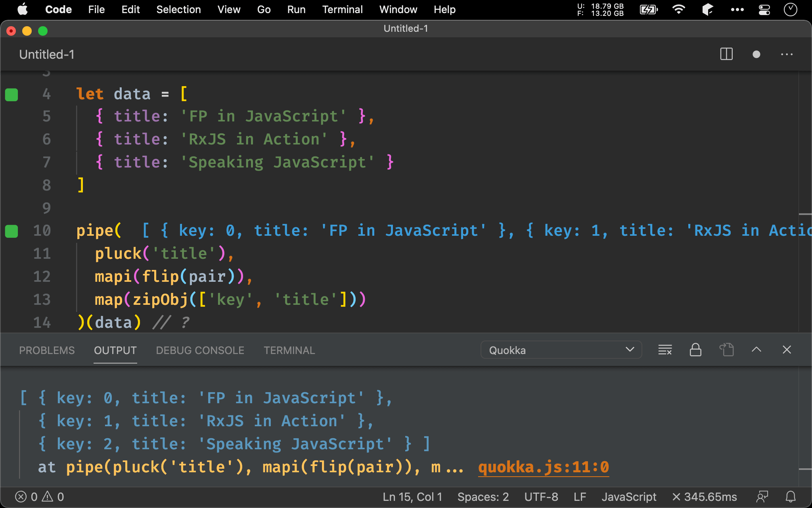Open the Terminal menu
This screenshot has height=508, width=812.
coord(342,9)
